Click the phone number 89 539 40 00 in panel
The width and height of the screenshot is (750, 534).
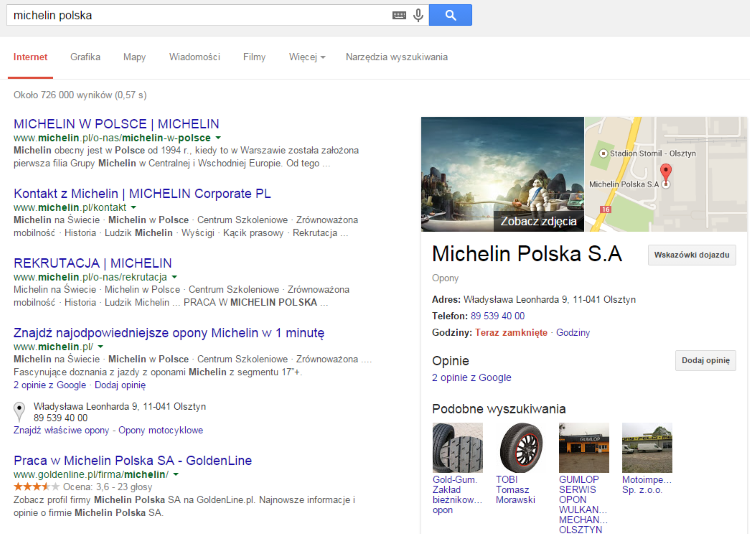point(497,316)
